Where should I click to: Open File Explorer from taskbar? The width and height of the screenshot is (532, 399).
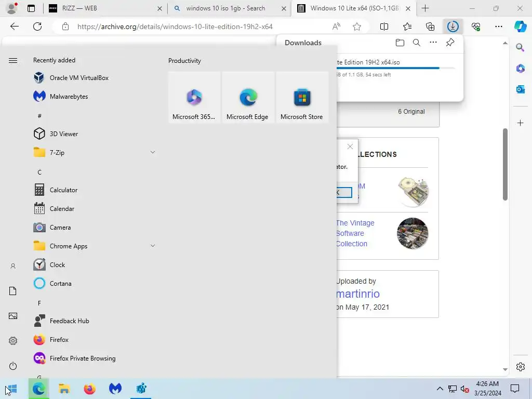[x=64, y=389]
